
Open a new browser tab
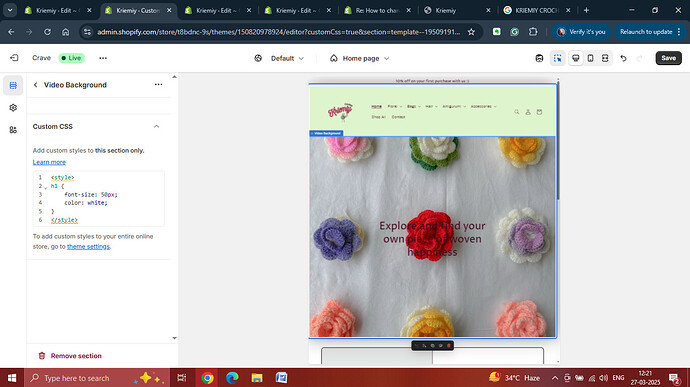pos(586,10)
